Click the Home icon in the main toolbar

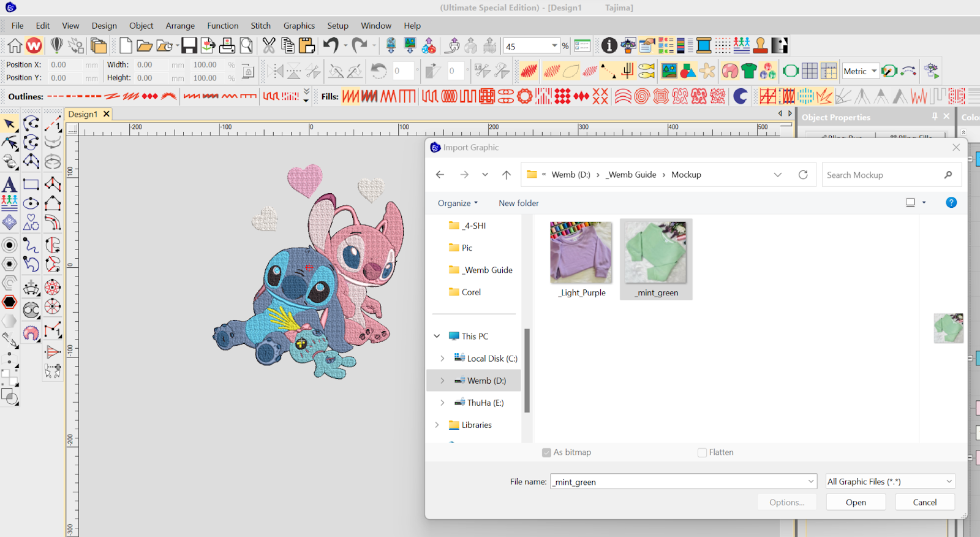click(15, 45)
